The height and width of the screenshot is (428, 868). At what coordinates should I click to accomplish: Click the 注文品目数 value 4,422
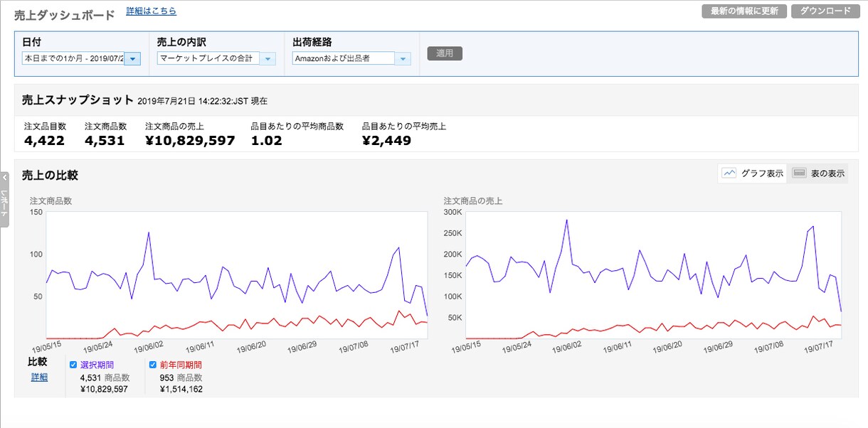pyautogui.click(x=44, y=140)
